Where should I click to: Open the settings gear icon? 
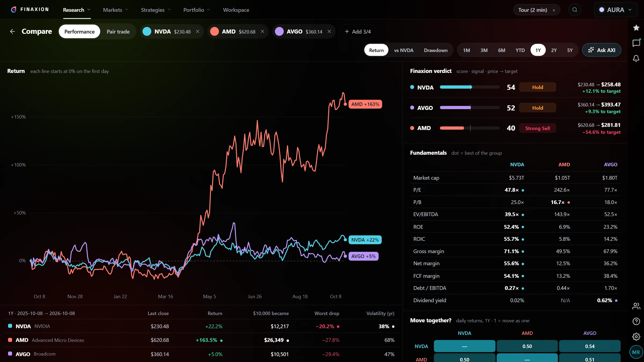click(x=636, y=337)
